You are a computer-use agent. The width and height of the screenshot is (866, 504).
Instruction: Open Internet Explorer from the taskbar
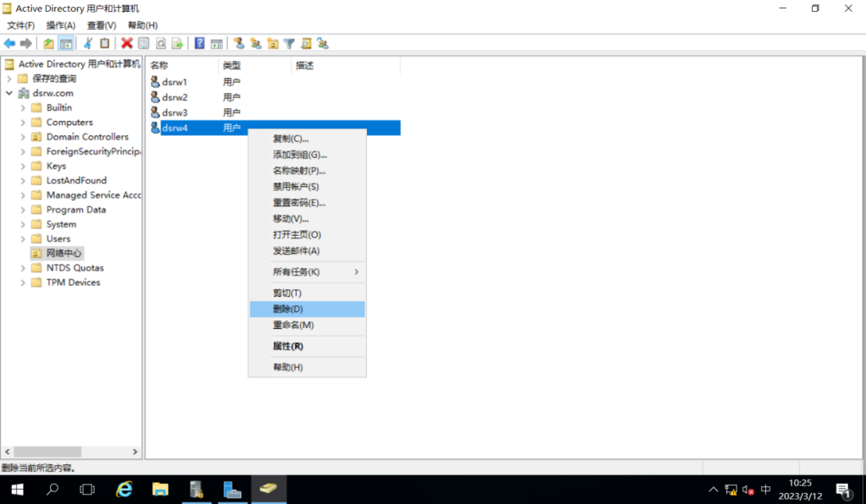[x=124, y=489]
